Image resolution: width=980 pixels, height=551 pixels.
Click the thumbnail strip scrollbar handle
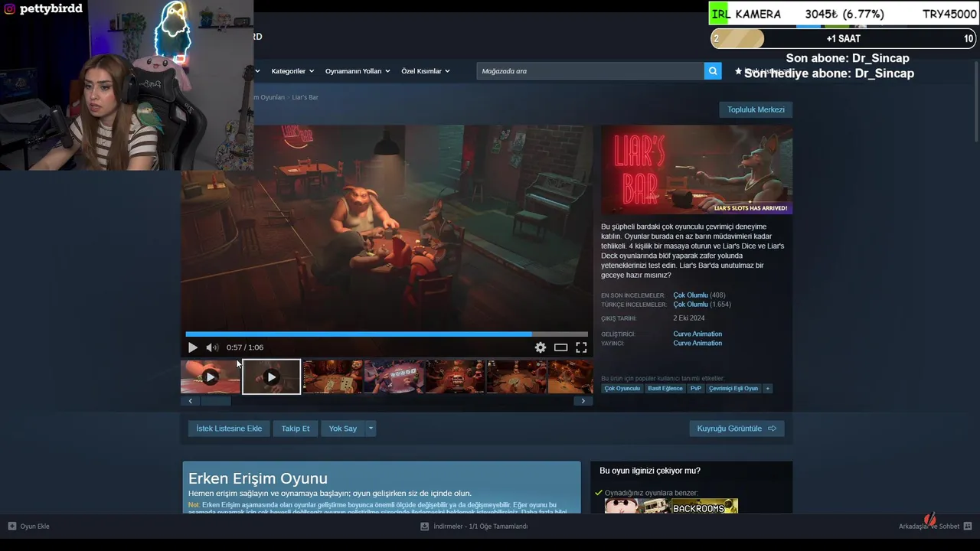click(215, 401)
